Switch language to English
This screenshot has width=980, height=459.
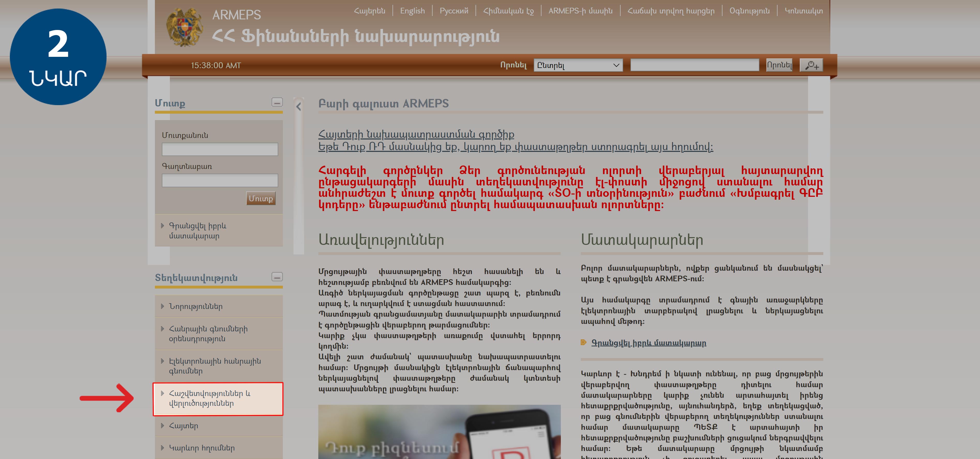(412, 11)
